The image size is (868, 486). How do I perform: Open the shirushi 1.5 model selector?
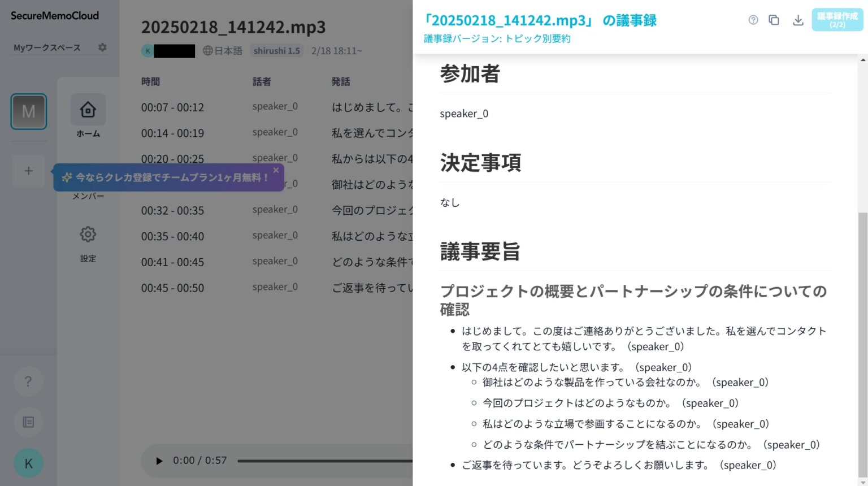(x=276, y=50)
